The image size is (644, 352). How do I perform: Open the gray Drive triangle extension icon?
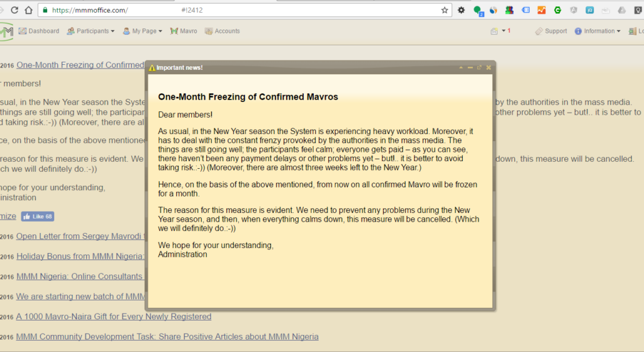(x=622, y=10)
